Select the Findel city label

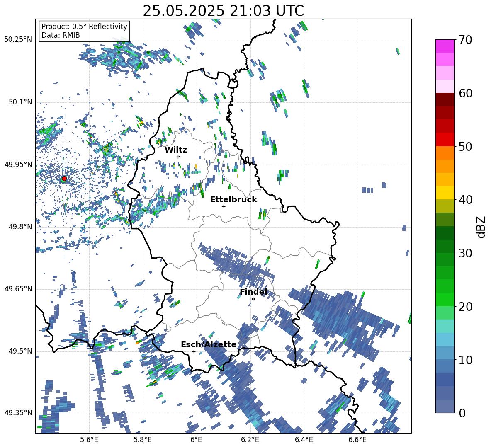253,292
